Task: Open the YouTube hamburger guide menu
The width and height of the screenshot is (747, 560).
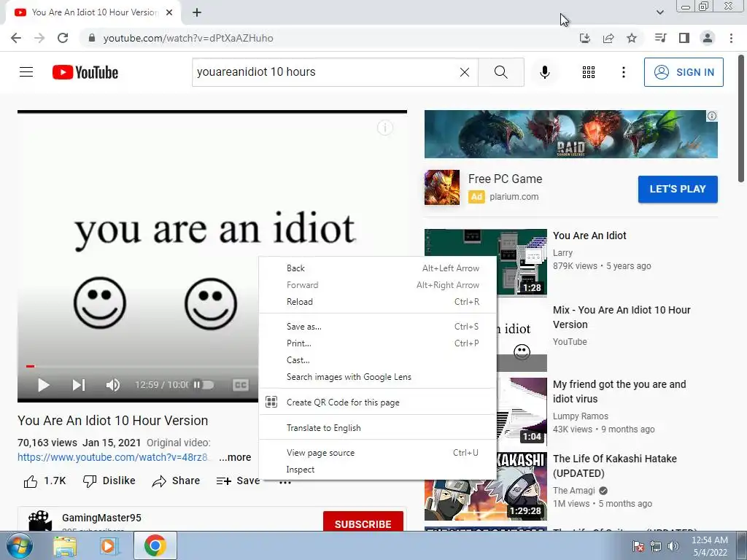Action: [26, 72]
